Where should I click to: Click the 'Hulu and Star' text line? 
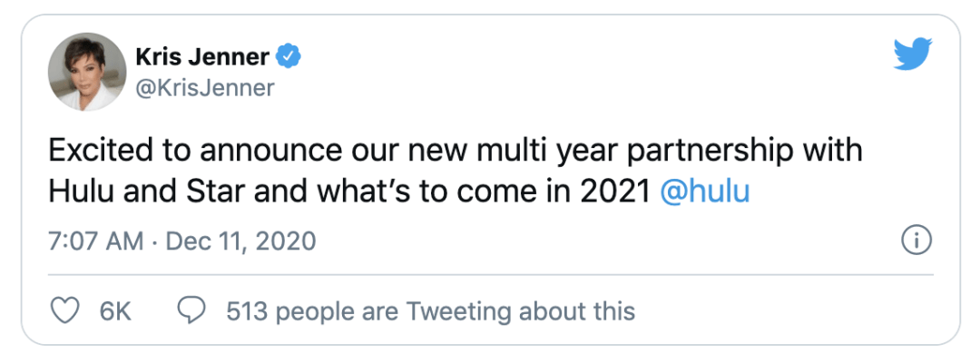tap(399, 192)
